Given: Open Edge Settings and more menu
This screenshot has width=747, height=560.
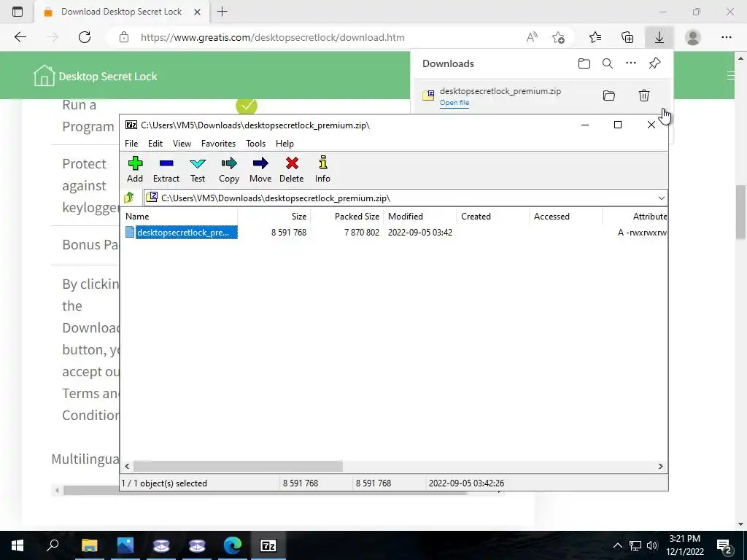Looking at the screenshot, I should 726,37.
